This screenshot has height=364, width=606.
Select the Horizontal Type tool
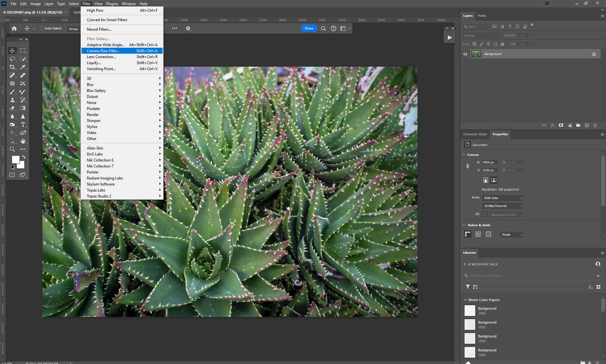click(x=23, y=125)
